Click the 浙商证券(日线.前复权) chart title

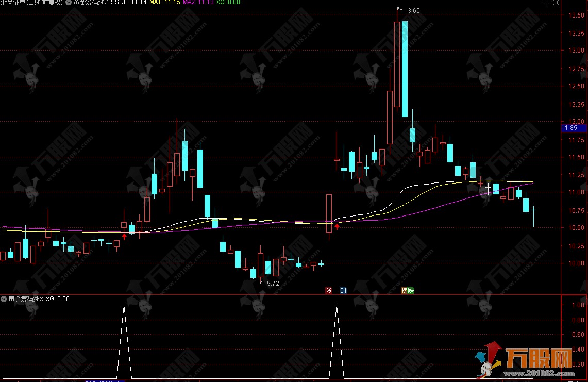pos(31,2)
